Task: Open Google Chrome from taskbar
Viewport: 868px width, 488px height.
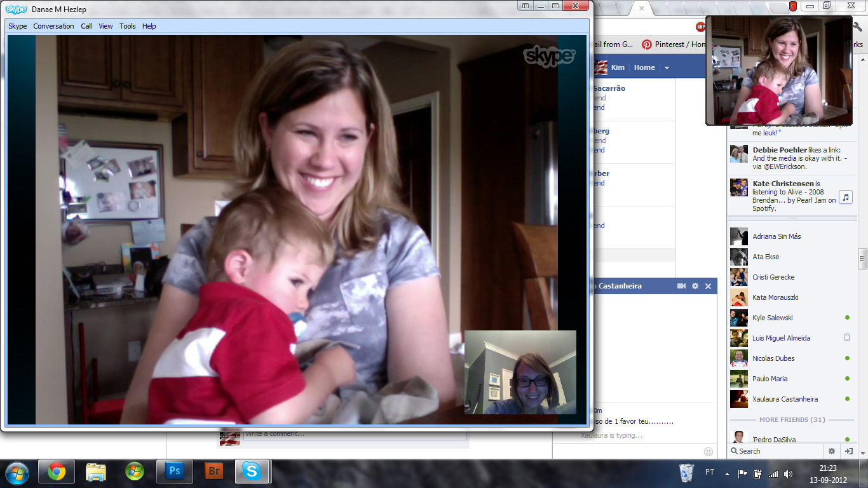Action: point(57,472)
